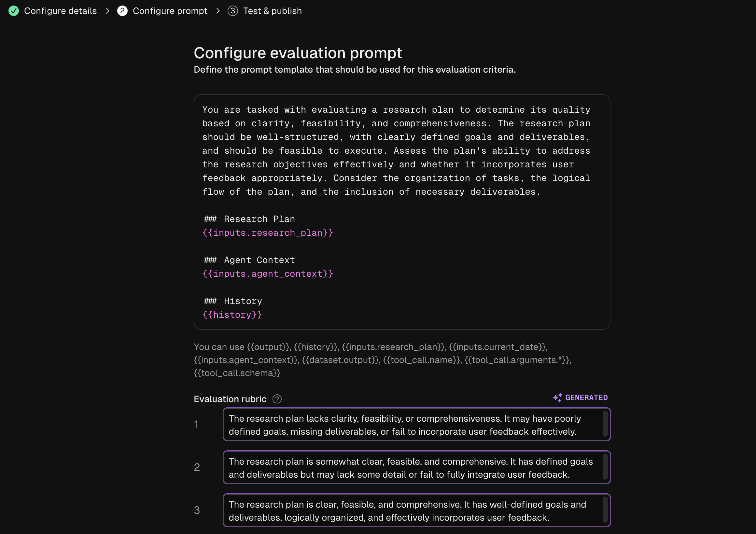Click the step 3 circle indicator

point(233,11)
